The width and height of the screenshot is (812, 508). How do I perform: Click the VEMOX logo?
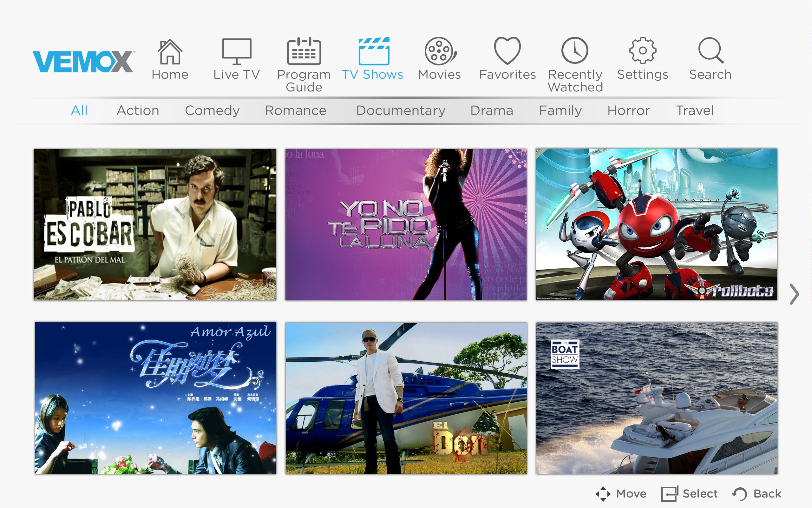[x=84, y=61]
